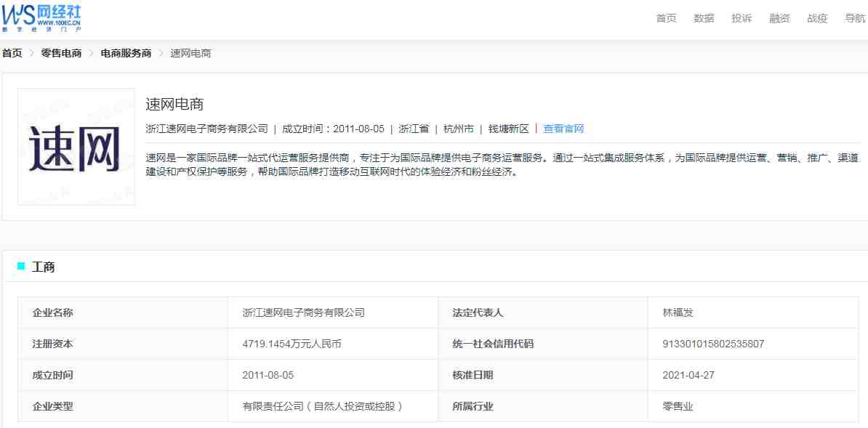Select the 2011-08-05 table value cell
Viewport: 868px width, 428px height.
tap(333, 376)
